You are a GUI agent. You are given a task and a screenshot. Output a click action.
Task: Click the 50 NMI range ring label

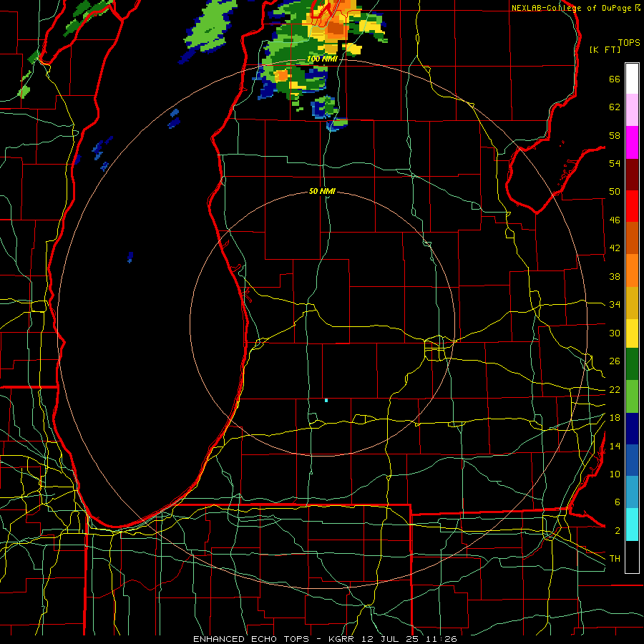click(x=322, y=191)
